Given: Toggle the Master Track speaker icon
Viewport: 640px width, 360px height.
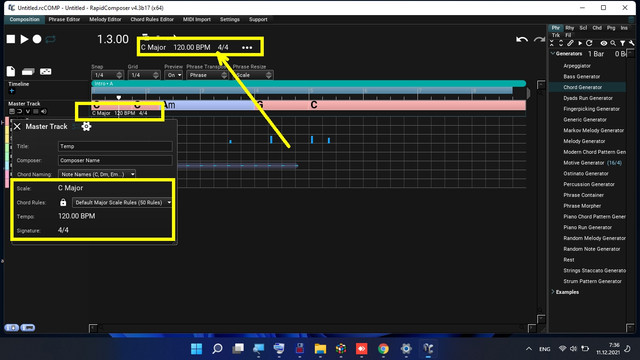Looking at the screenshot, I should point(44,111).
